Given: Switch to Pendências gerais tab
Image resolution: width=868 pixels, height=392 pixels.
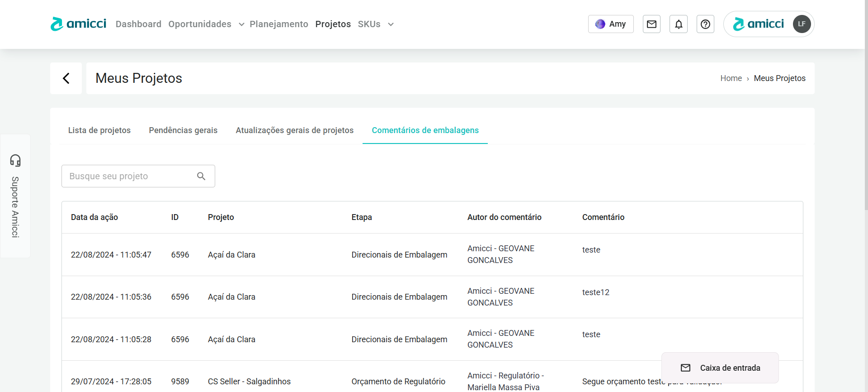Looking at the screenshot, I should (x=183, y=130).
